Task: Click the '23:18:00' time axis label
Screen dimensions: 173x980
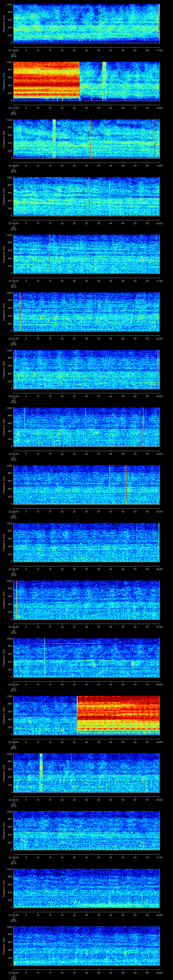Action: [14, 166]
